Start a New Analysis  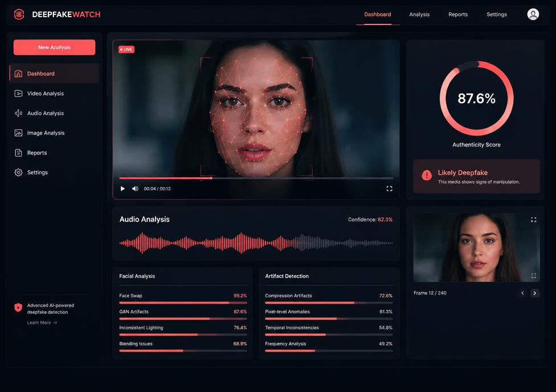54,47
